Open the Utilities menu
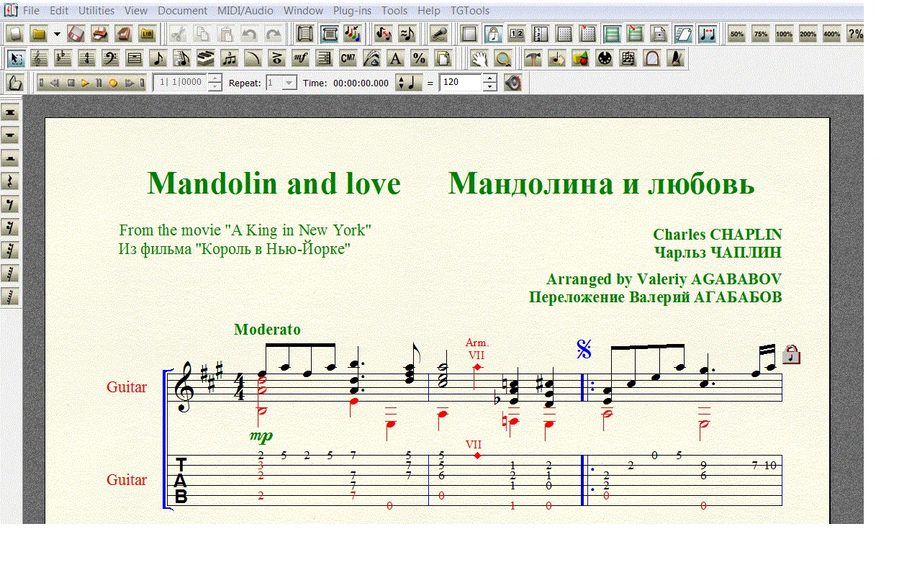917x588 pixels. 96,11
